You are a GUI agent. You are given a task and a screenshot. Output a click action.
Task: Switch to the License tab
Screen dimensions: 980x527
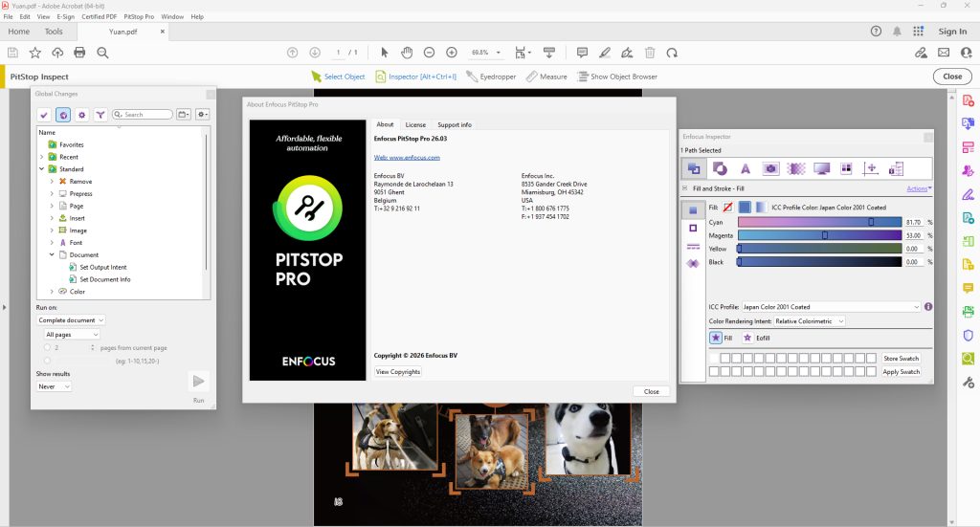415,125
